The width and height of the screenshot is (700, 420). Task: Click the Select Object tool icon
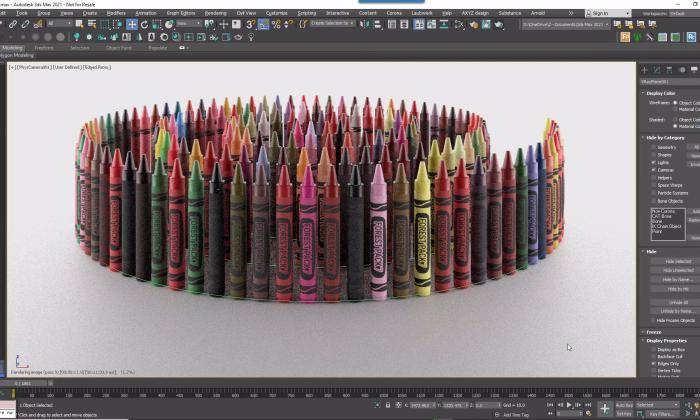tap(79, 24)
